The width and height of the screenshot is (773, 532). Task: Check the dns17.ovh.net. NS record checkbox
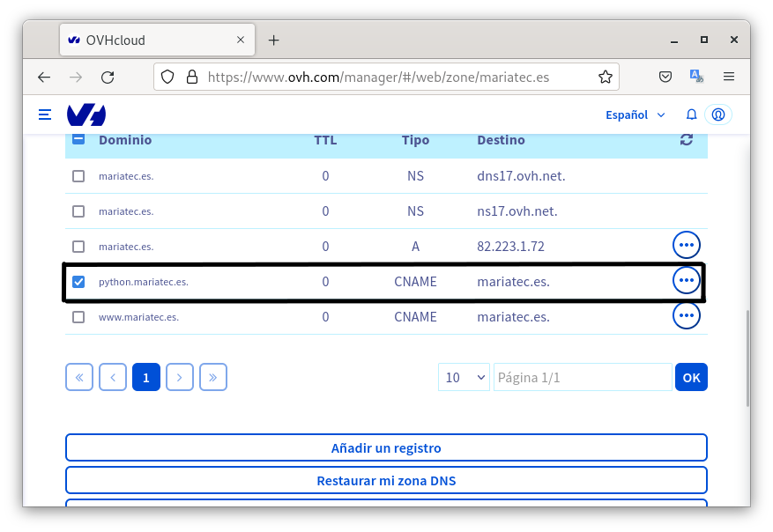(x=78, y=176)
